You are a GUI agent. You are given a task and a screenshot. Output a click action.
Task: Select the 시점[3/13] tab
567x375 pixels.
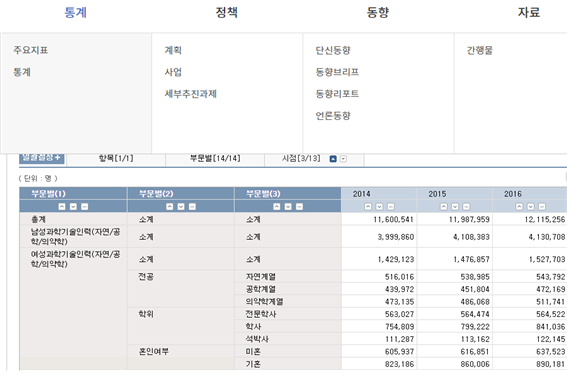tap(301, 159)
